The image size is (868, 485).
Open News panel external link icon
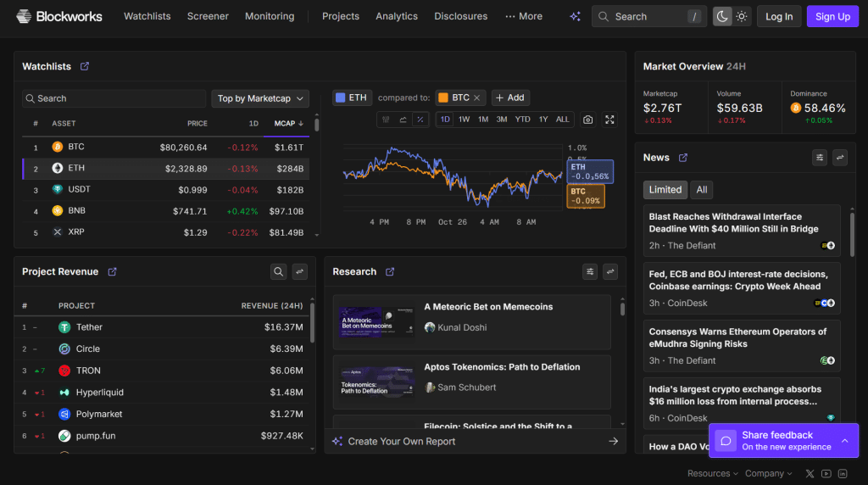[x=683, y=158]
